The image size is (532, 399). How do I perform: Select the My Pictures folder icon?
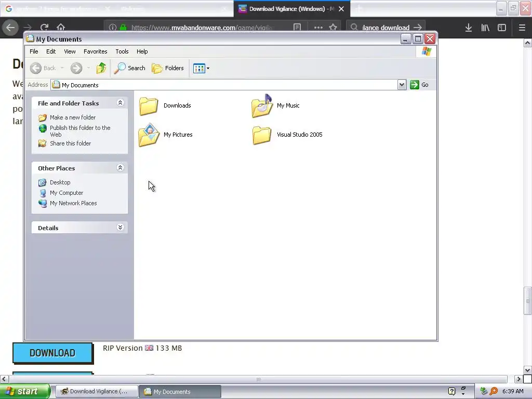pos(149,135)
